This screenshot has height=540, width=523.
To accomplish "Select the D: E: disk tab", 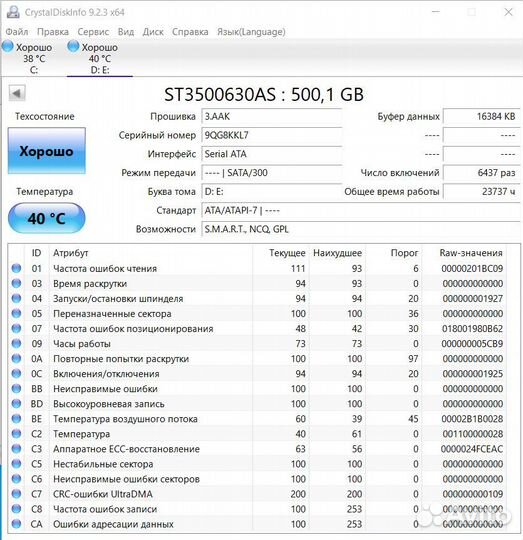I will pos(100,58).
